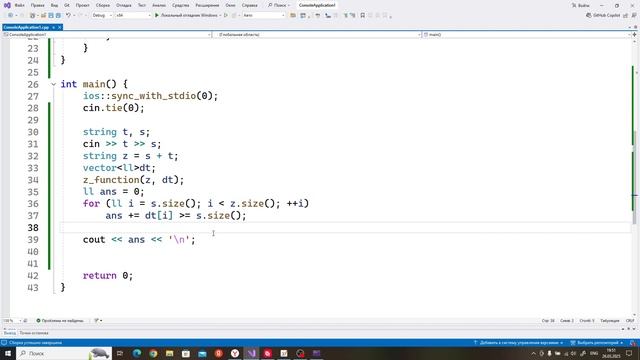
Task: Click the editor split-window handle
Action: [635, 35]
